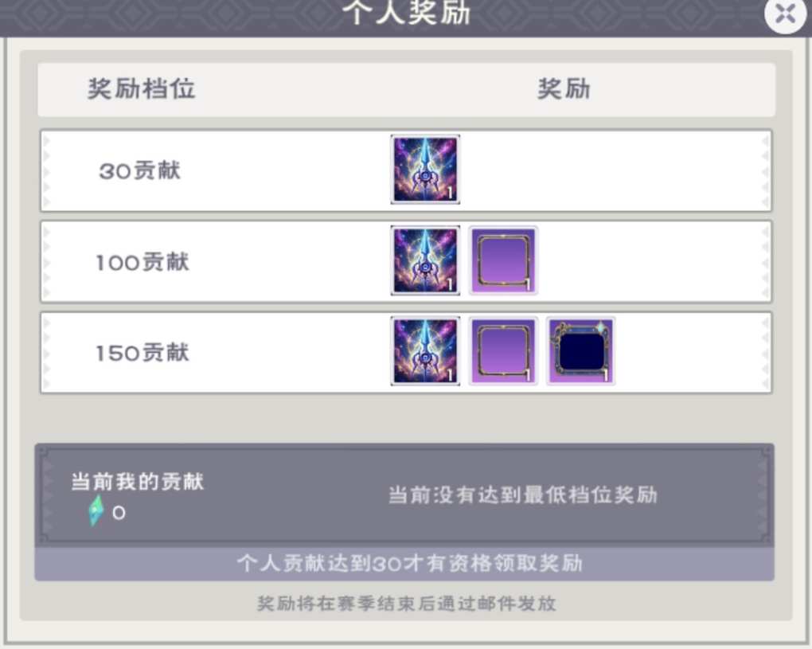Tap spear card reward in 30贡献 row

425,170
